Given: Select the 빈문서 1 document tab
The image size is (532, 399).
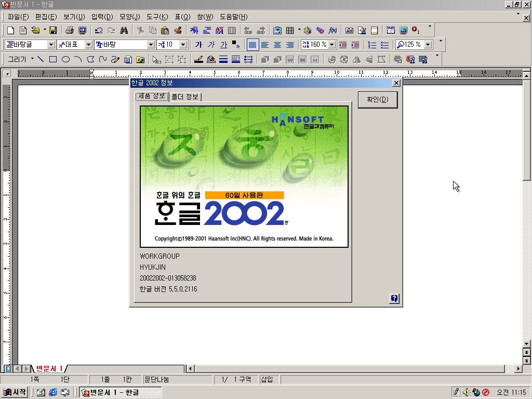Looking at the screenshot, I should click(49, 368).
